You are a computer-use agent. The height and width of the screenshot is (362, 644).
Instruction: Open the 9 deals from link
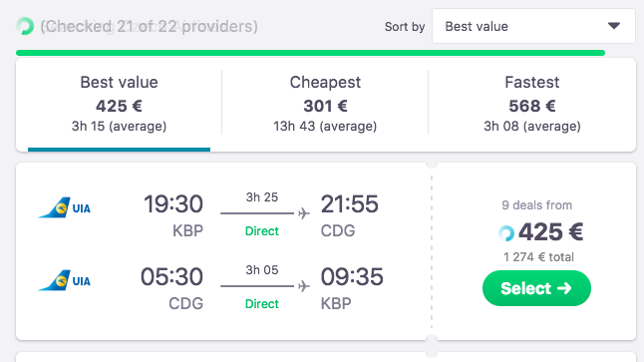coord(536,205)
